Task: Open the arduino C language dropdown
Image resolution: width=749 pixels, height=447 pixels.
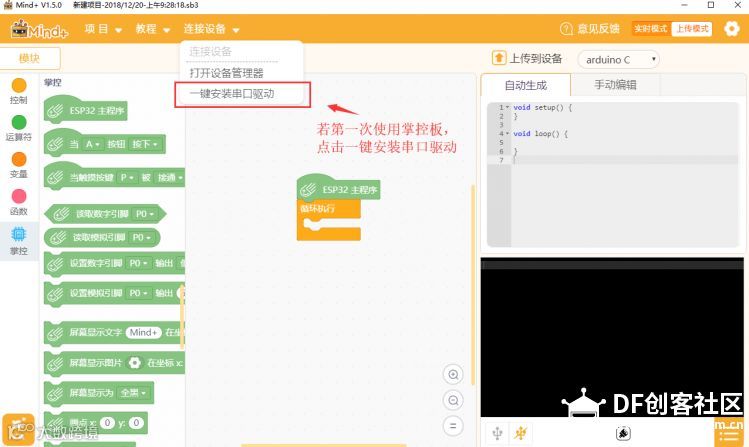Action: click(x=619, y=60)
